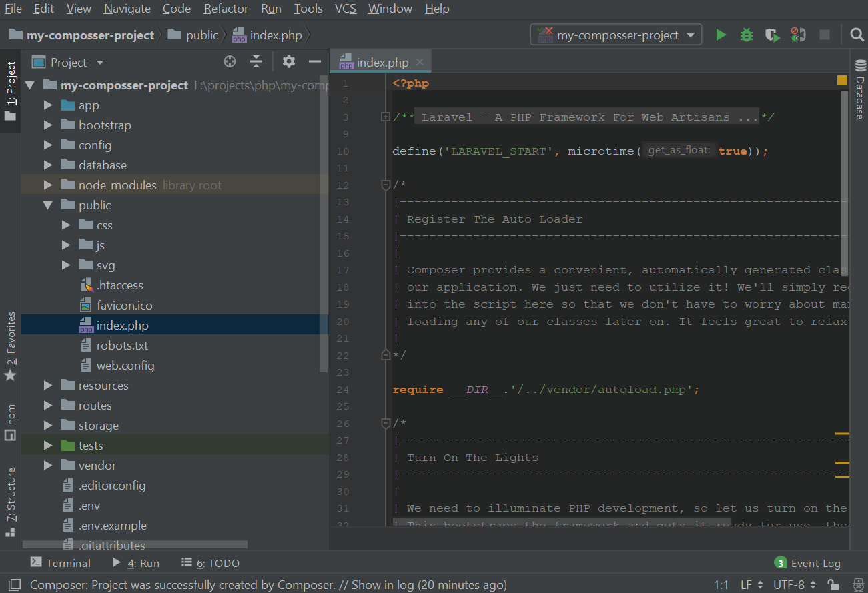868x593 pixels.
Task: Click the locate file crosshair icon in Project panel
Action: point(230,62)
